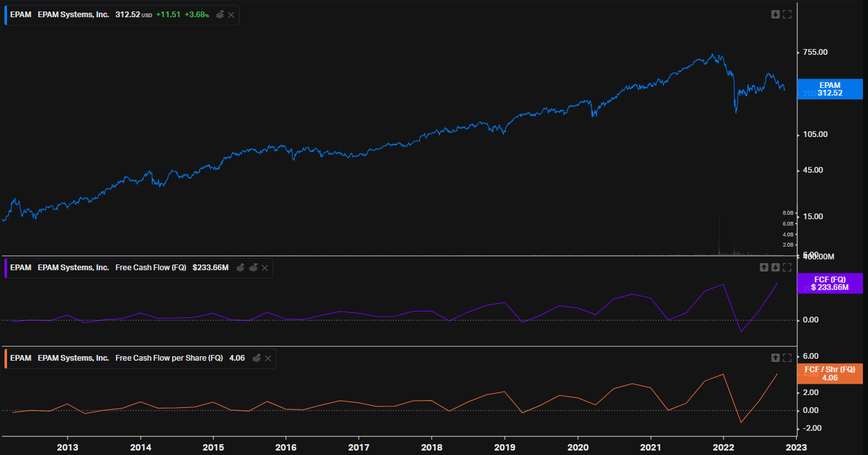The image size is (868, 455).
Task: Move the EPAM price series pane down
Action: [x=220, y=15]
